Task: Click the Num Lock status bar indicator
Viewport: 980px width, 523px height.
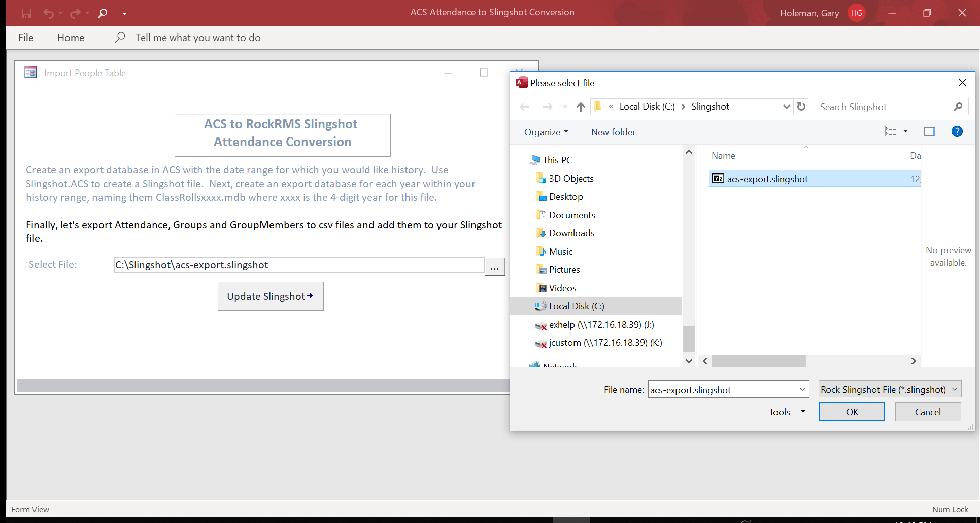Action: [x=950, y=509]
